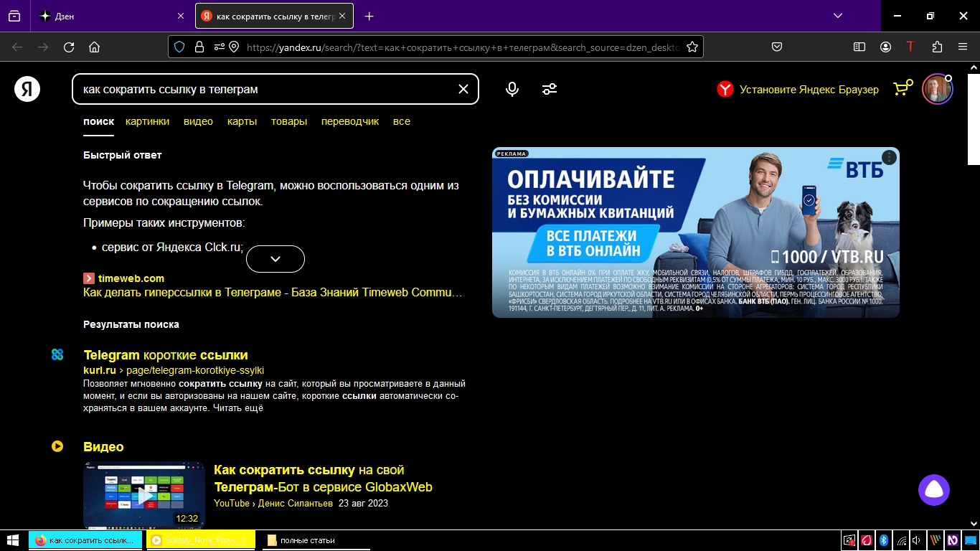This screenshot has height=551, width=980.
Task: Click the Видео section heading
Action: [x=104, y=447]
